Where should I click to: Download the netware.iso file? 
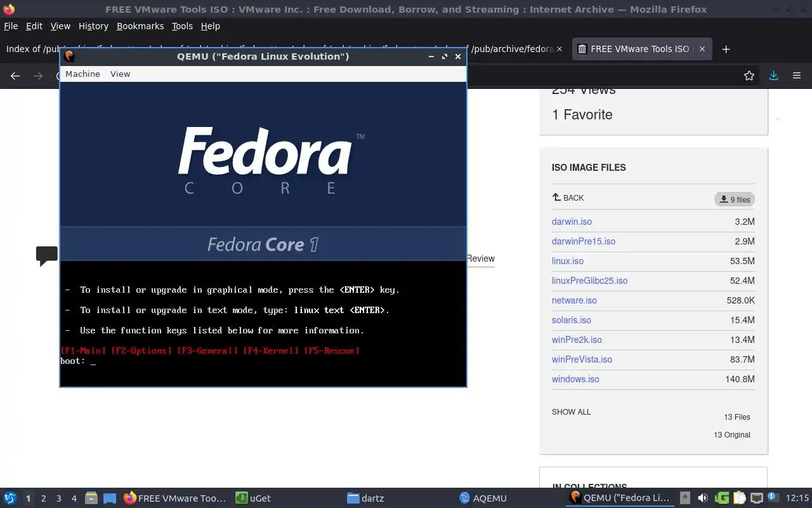(574, 300)
